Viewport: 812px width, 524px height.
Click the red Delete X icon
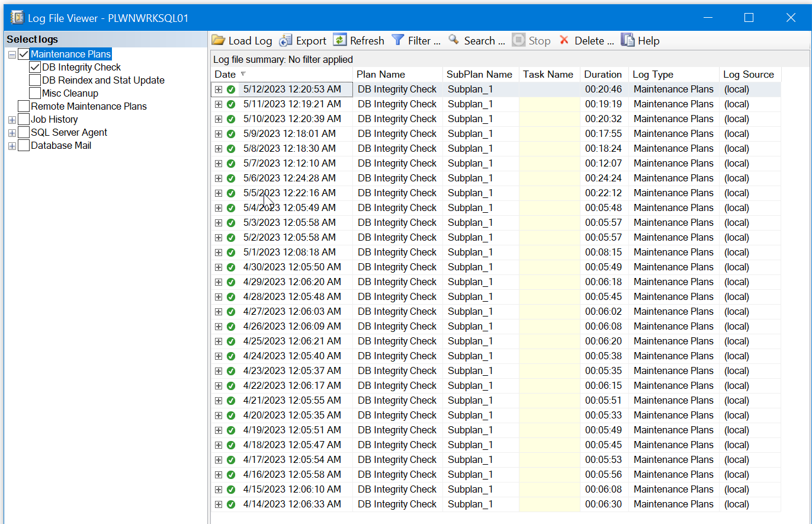pyautogui.click(x=564, y=40)
